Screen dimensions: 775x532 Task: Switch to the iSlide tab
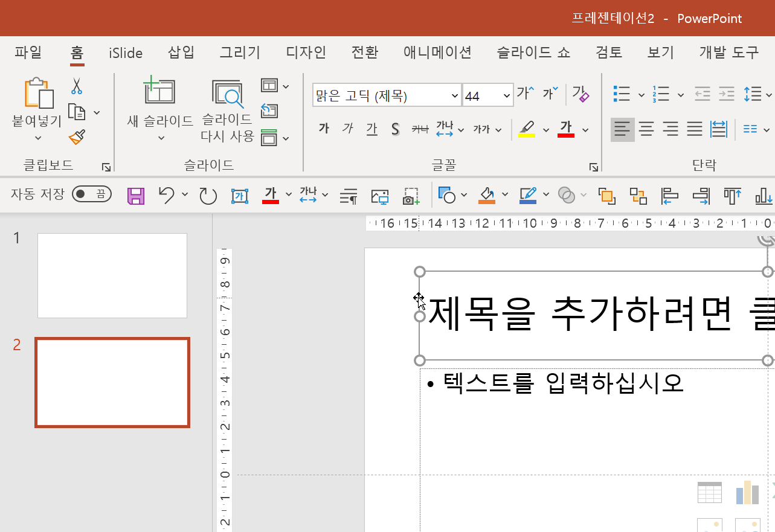[126, 53]
